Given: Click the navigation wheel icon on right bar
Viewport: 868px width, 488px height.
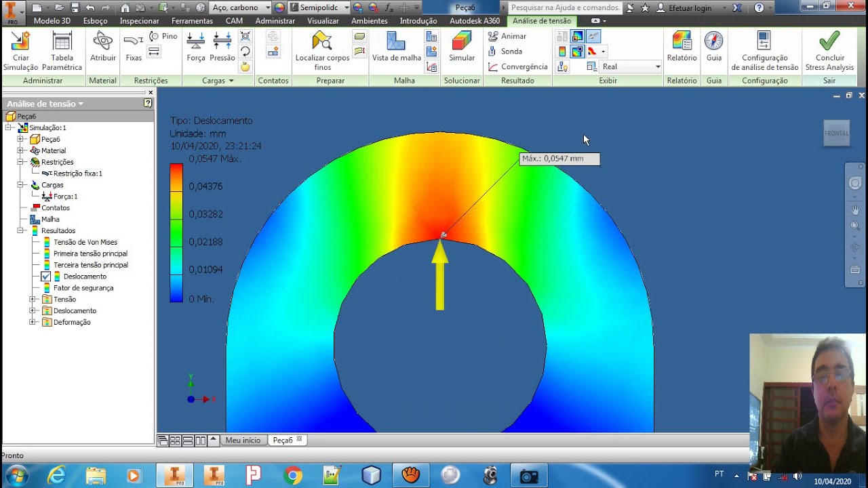Looking at the screenshot, I should 855,183.
